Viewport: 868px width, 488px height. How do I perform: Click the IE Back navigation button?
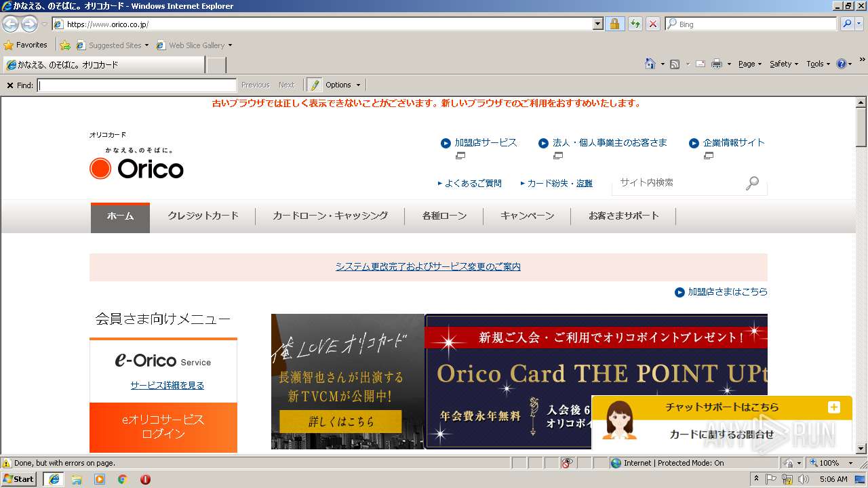(x=10, y=24)
